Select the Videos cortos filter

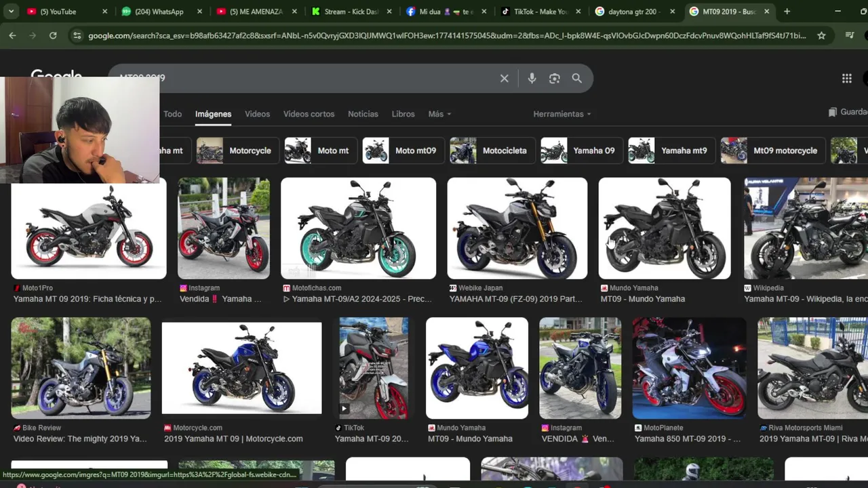tap(309, 114)
